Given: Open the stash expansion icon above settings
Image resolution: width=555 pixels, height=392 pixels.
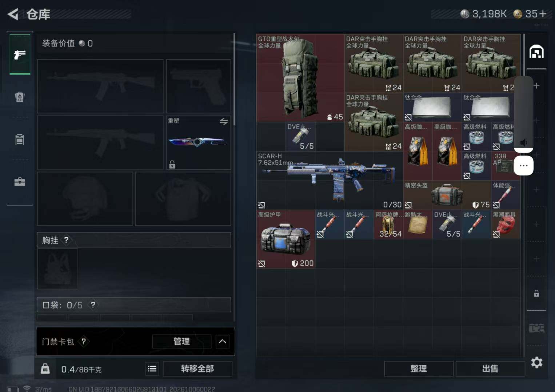Looking at the screenshot, I should click(536, 328).
